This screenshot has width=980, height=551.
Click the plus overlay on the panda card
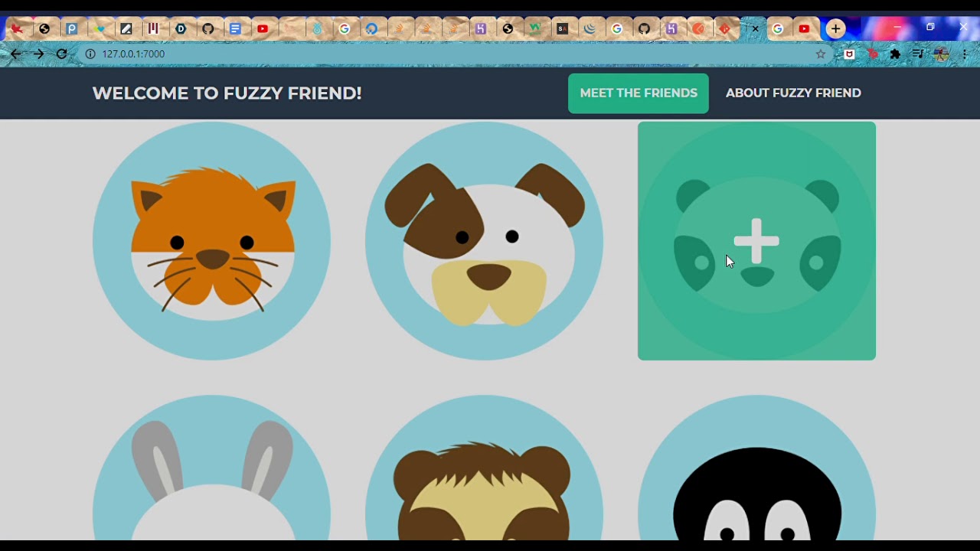[x=756, y=241]
